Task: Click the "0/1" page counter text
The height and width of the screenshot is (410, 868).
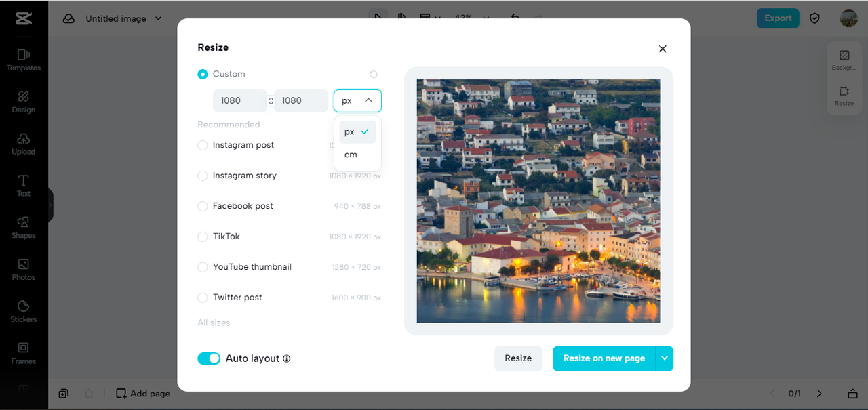Action: [795, 393]
